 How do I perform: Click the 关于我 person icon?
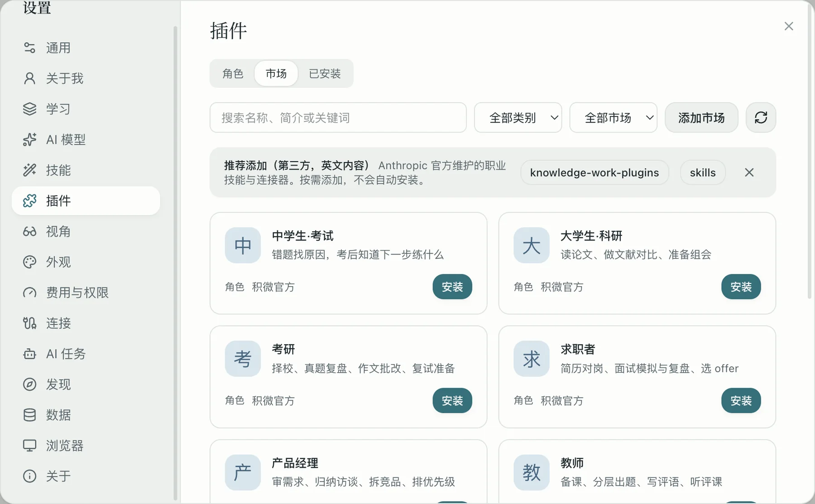click(x=29, y=78)
